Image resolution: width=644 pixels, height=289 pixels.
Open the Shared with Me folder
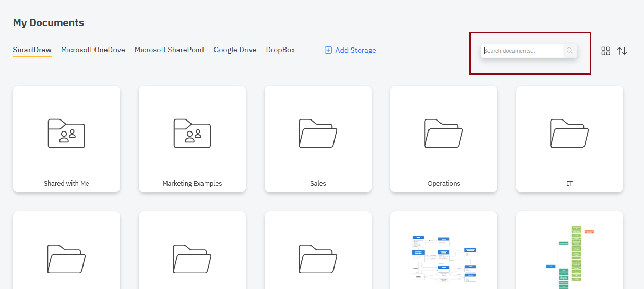click(x=66, y=139)
